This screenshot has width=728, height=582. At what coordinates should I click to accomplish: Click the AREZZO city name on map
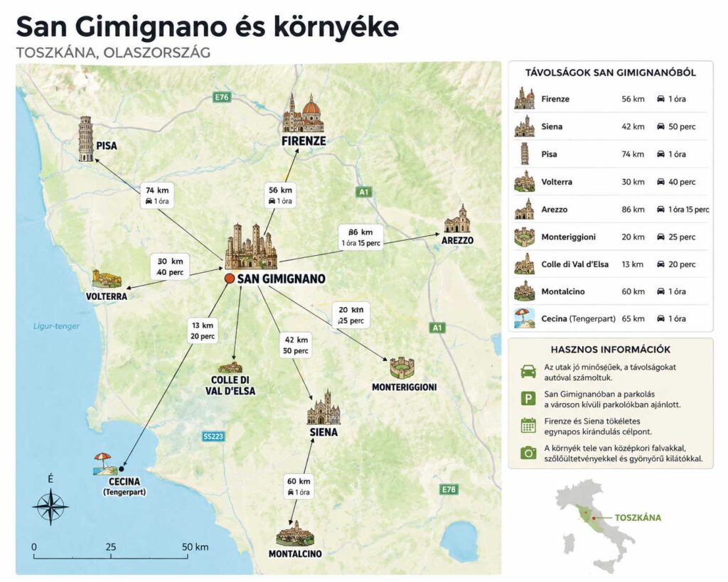[457, 240]
